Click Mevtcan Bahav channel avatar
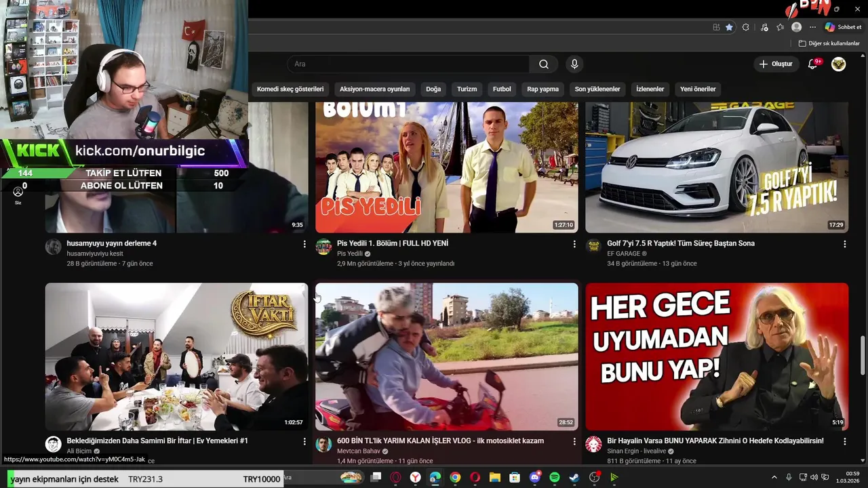868x488 pixels. [324, 444]
